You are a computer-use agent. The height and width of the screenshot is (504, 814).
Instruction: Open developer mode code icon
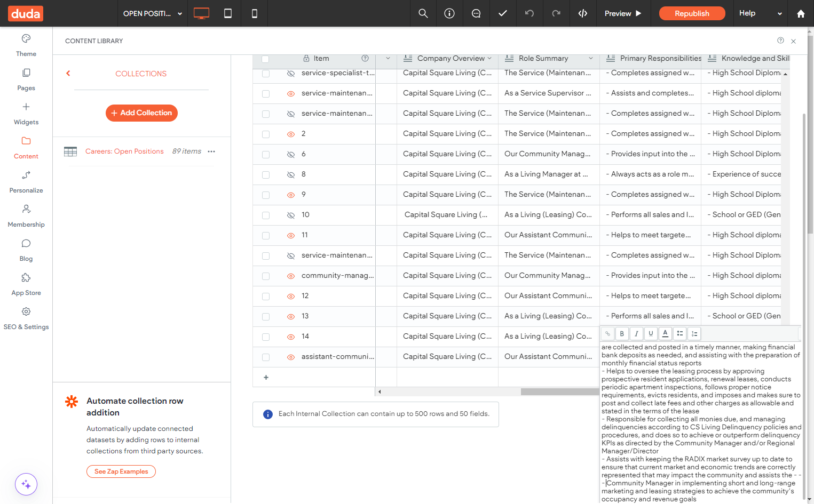[583, 13]
